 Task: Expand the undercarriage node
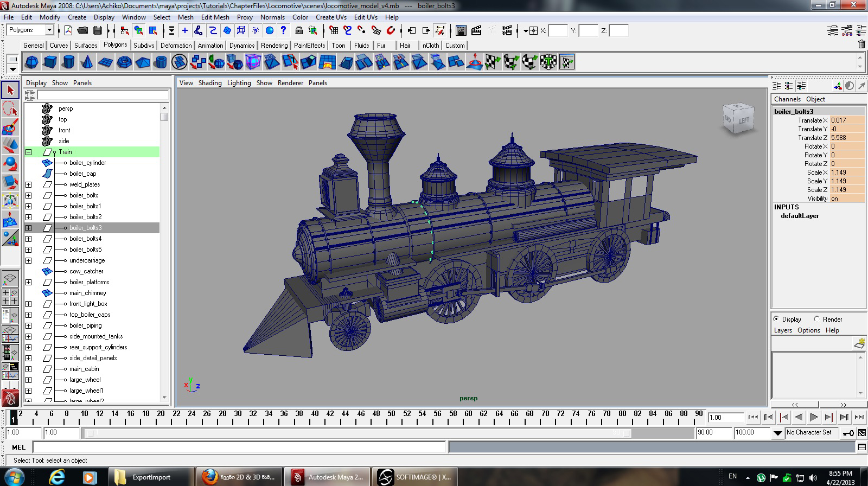click(29, 260)
